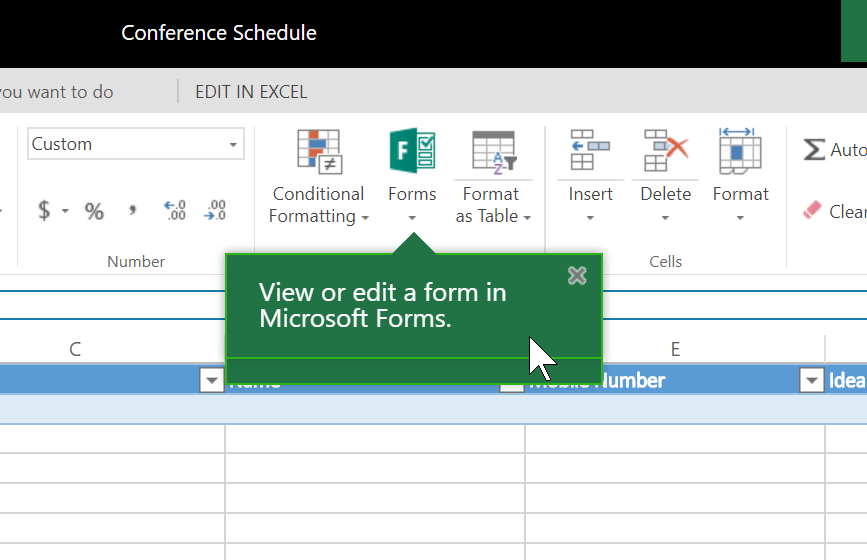Apply percent style formatting

(x=94, y=211)
